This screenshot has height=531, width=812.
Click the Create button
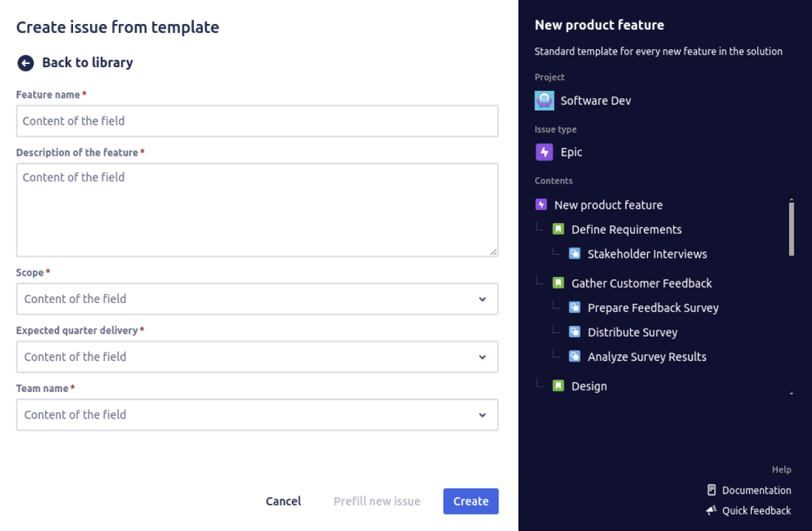tap(471, 501)
